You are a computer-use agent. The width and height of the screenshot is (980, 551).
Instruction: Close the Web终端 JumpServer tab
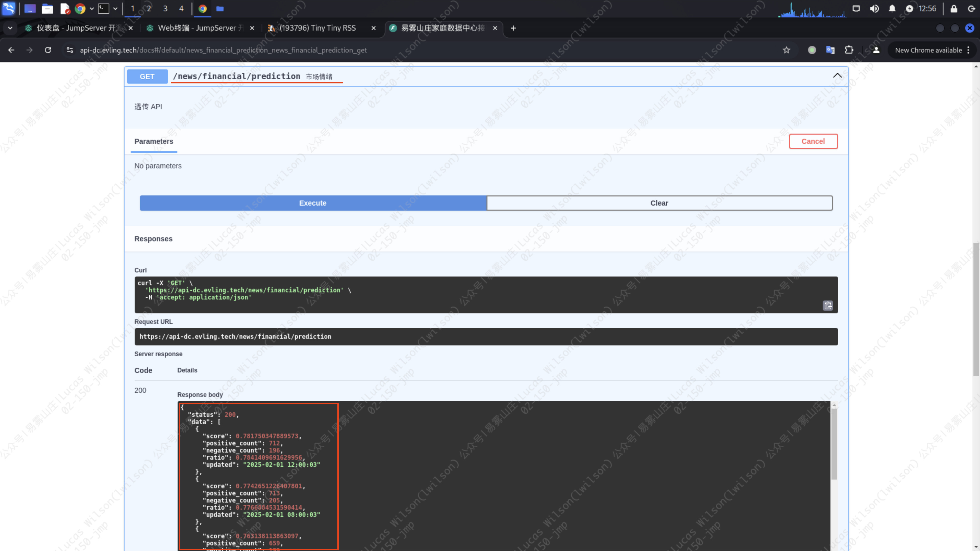pos(252,28)
